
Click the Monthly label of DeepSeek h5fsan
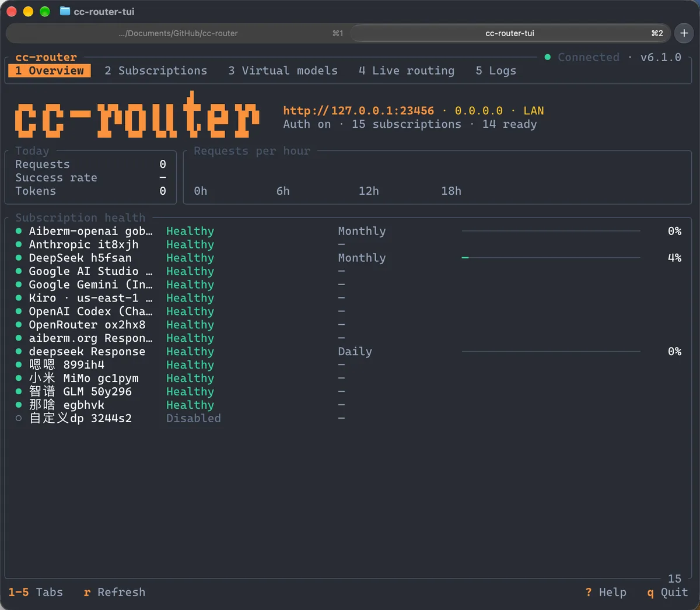point(362,258)
